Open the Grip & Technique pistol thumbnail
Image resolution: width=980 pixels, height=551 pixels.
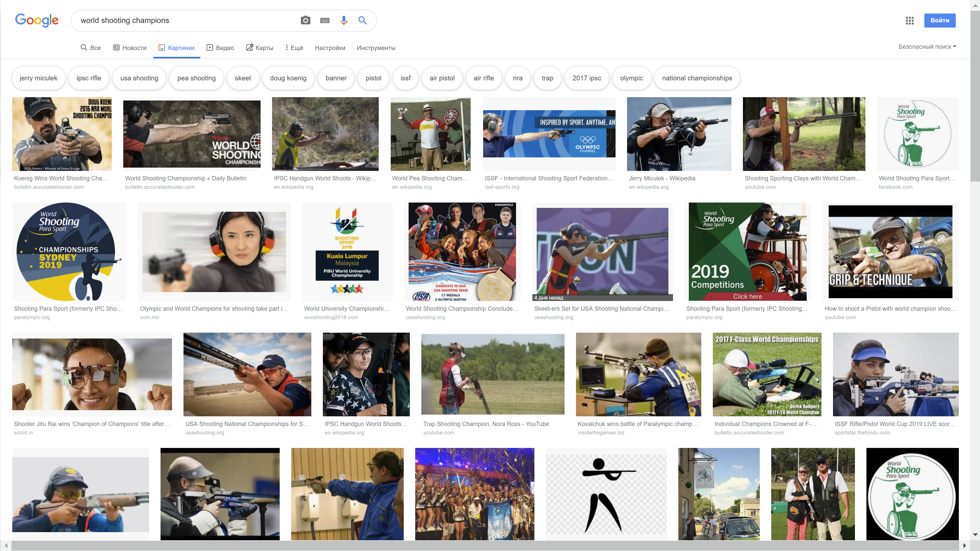tap(890, 252)
